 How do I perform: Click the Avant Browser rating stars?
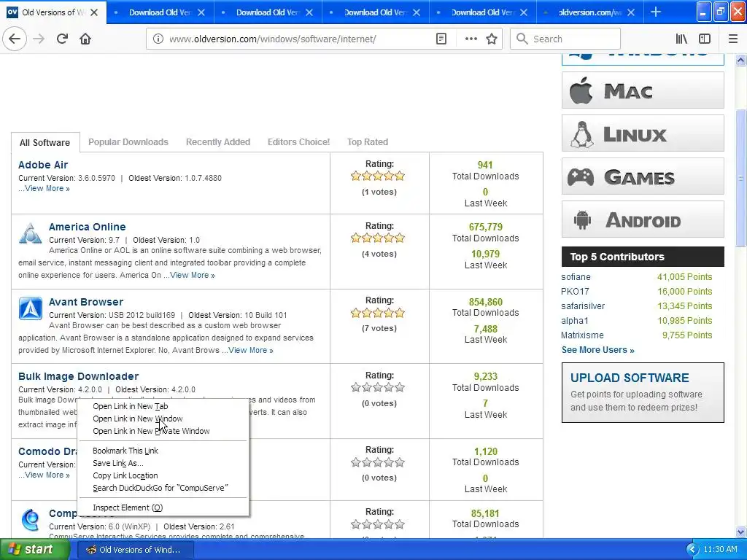point(378,313)
